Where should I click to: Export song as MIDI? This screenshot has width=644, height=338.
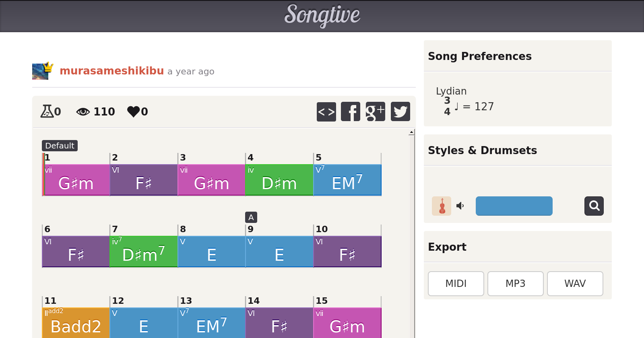coord(456,284)
